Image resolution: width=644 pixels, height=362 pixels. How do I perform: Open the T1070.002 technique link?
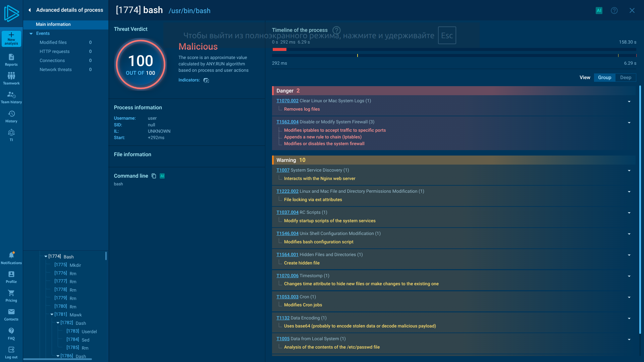[287, 101]
